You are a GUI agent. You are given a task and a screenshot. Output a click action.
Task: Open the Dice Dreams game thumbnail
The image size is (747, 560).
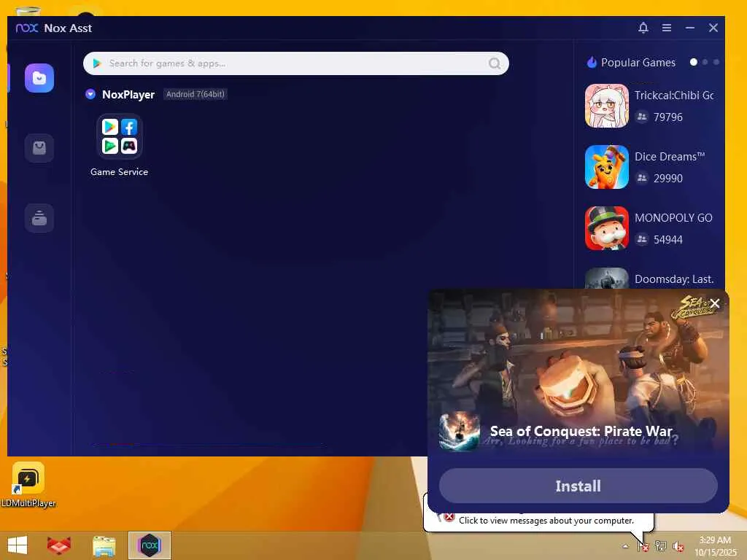click(x=607, y=167)
